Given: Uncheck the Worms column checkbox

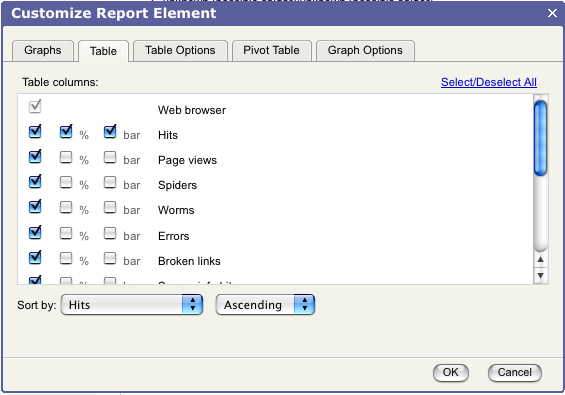Looking at the screenshot, I should pyautogui.click(x=35, y=207).
